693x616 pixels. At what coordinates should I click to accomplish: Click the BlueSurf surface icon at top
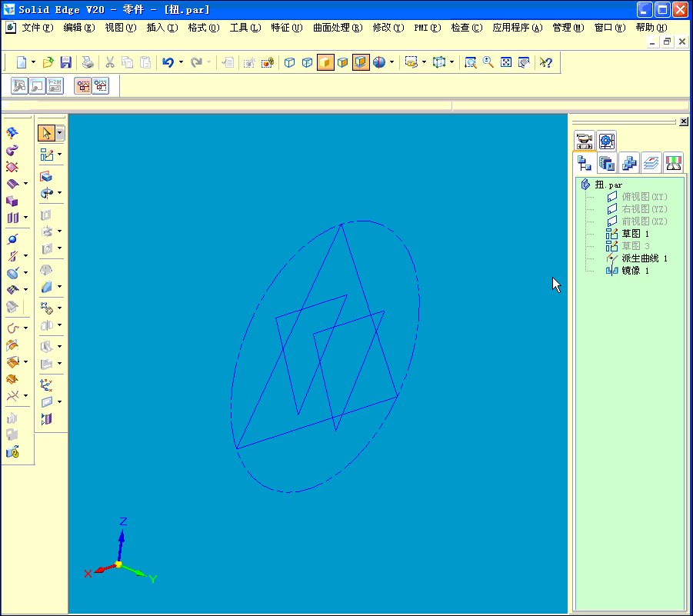pyautogui.click(x=12, y=132)
